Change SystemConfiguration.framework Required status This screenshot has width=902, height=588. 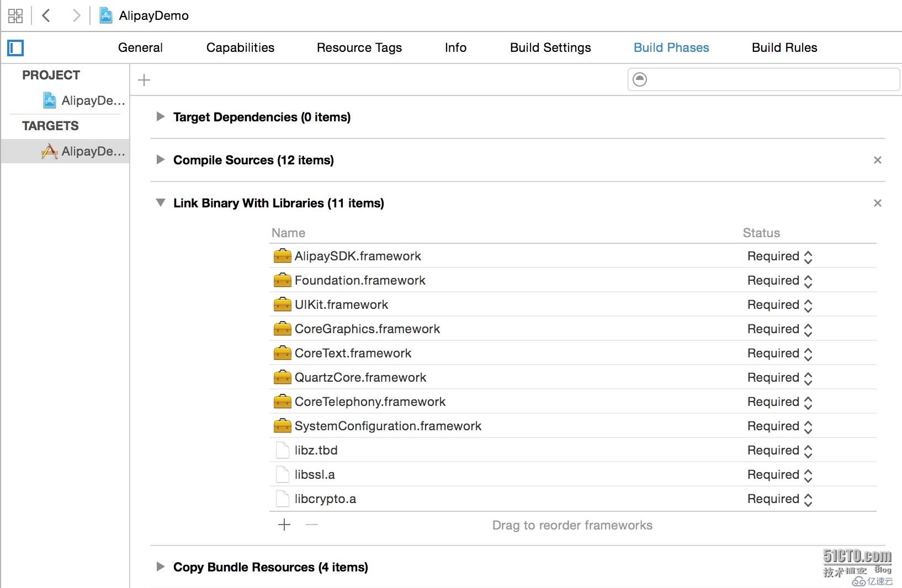point(779,426)
